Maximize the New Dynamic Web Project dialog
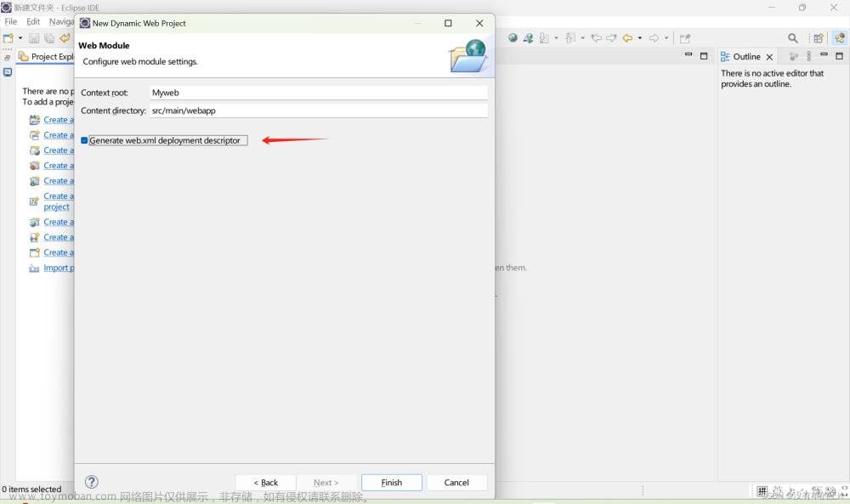This screenshot has height=504, width=850. pos(448,23)
